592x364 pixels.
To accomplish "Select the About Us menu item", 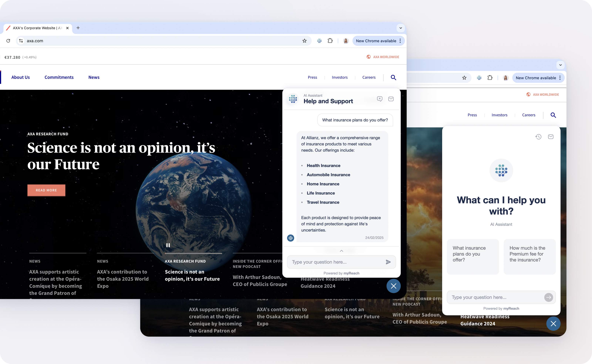I will coord(20,77).
